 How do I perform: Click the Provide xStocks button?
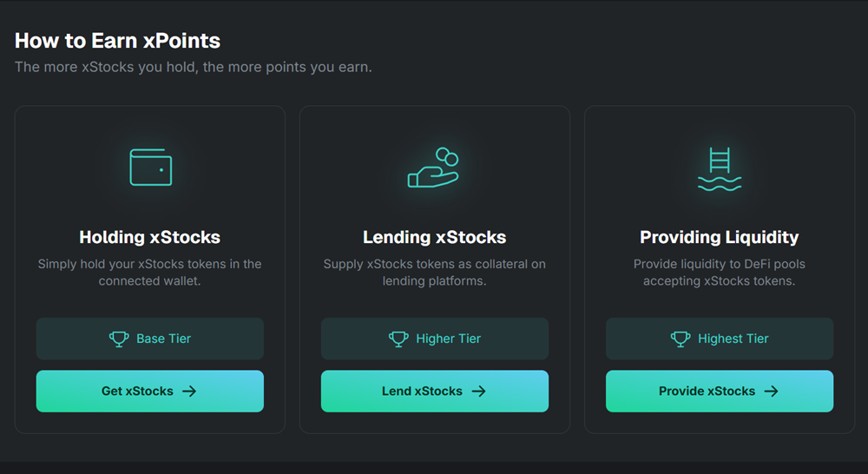[x=719, y=391]
